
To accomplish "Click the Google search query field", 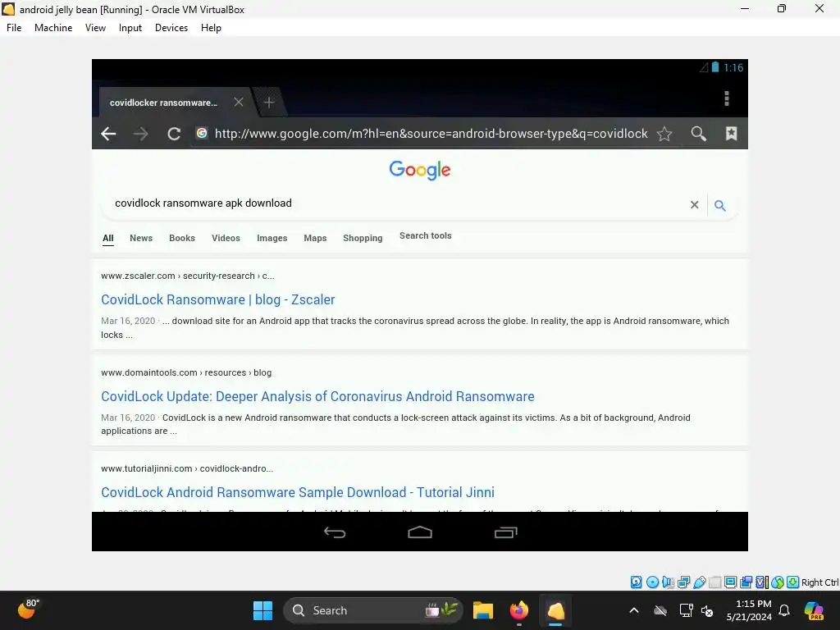I will (396, 203).
